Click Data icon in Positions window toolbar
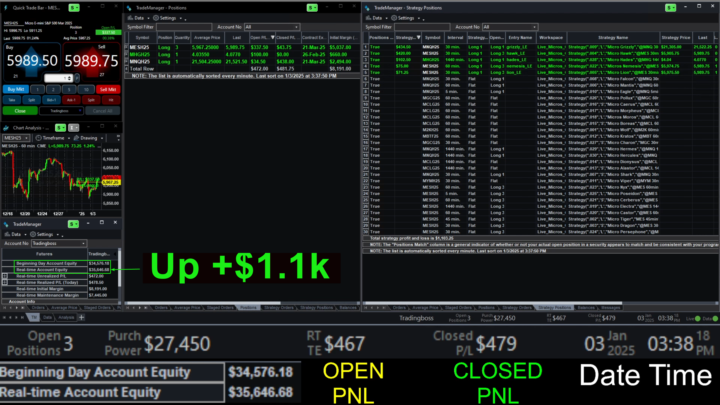The image size is (720, 405). 130,18
